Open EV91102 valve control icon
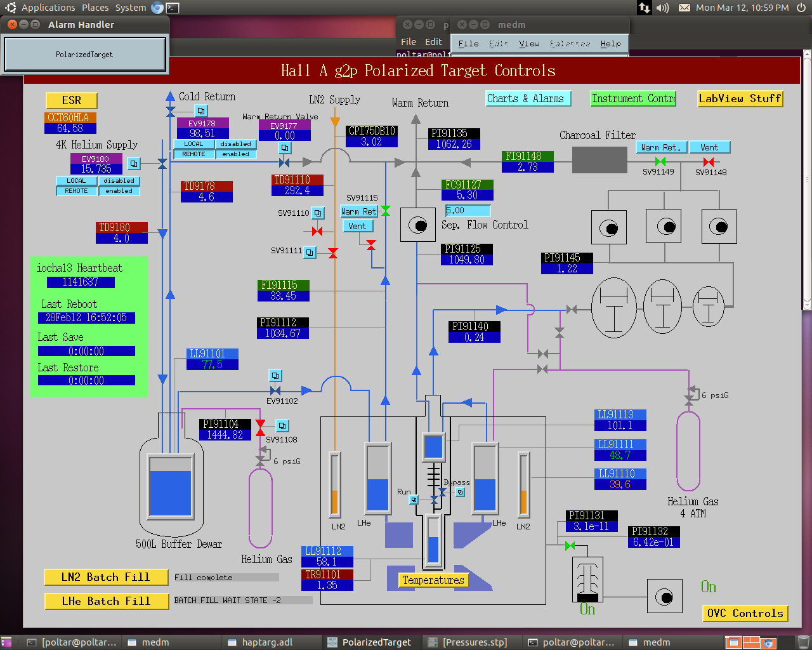 click(275, 375)
